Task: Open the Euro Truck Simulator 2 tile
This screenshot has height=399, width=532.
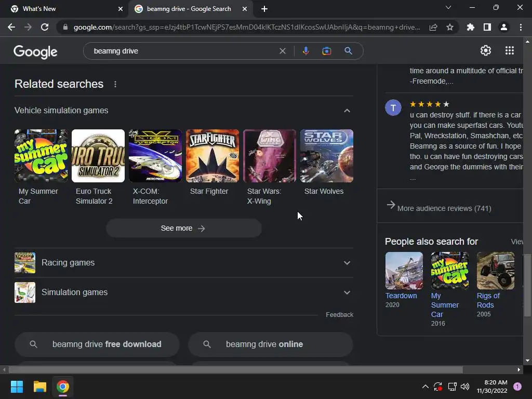Action: click(x=98, y=167)
